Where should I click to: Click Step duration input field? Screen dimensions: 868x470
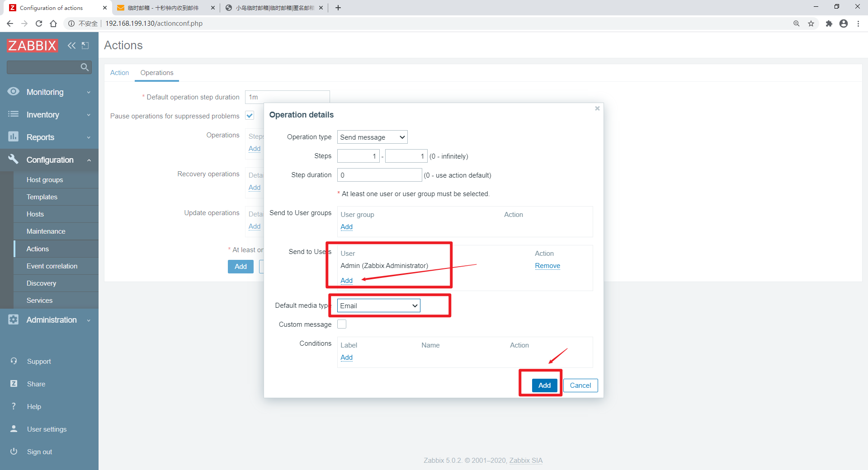point(379,175)
